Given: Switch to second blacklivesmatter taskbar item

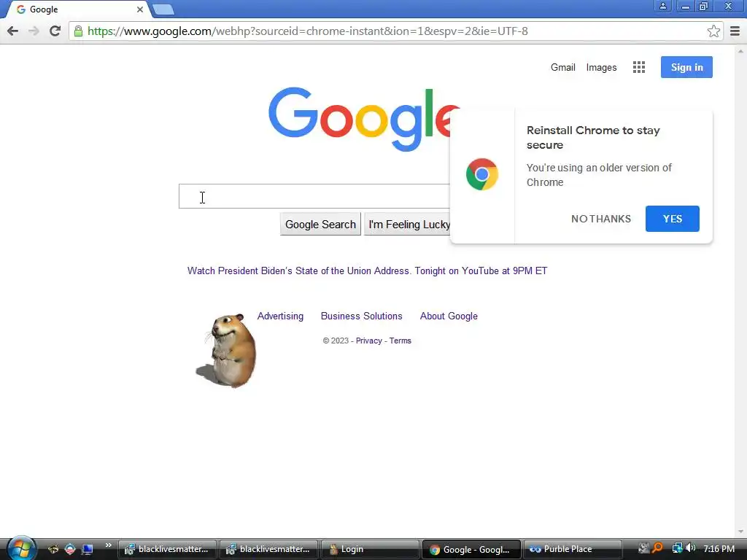Looking at the screenshot, I should pos(268,549).
